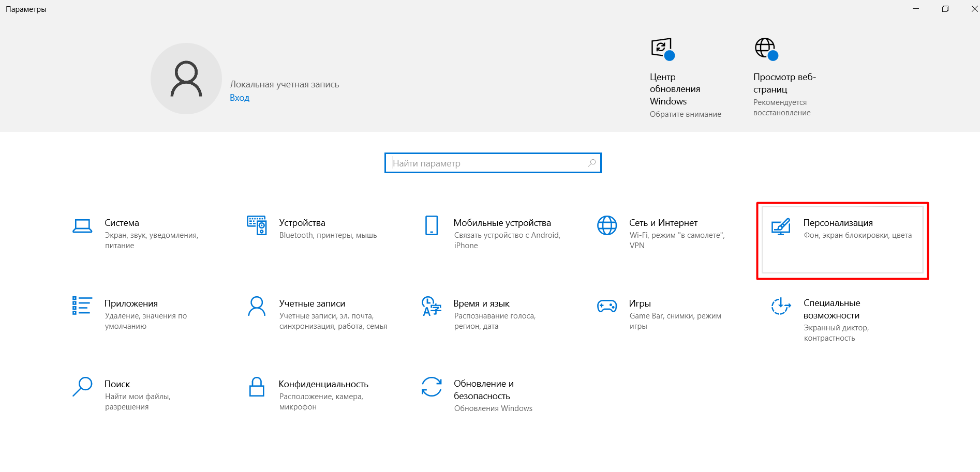
Task: Click 'Найти мои файлы, разрешения' text
Action: tap(138, 402)
